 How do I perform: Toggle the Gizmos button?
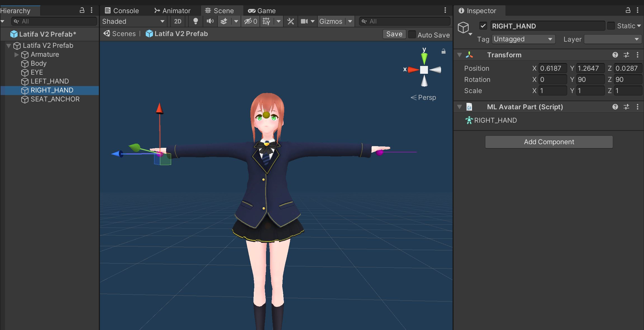click(331, 21)
